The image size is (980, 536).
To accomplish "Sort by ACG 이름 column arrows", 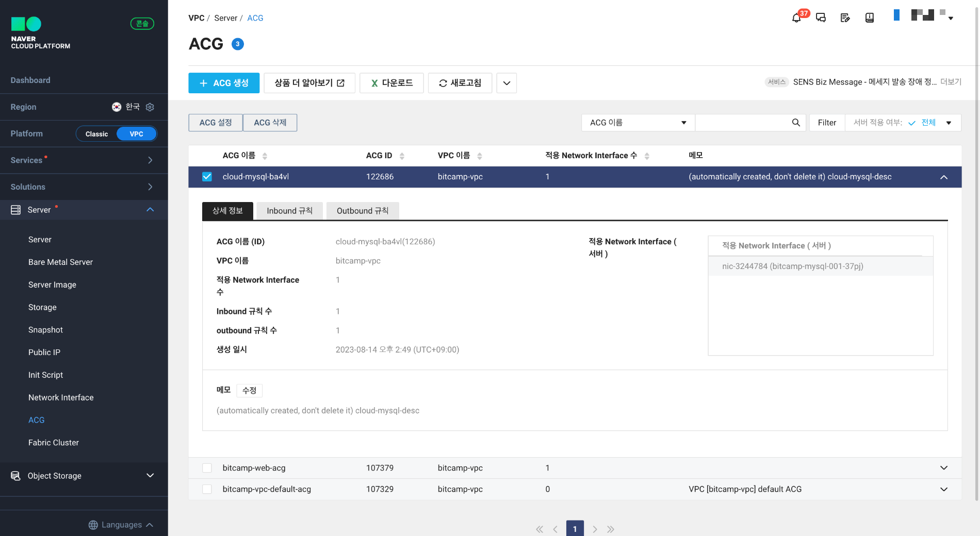I will tap(265, 156).
